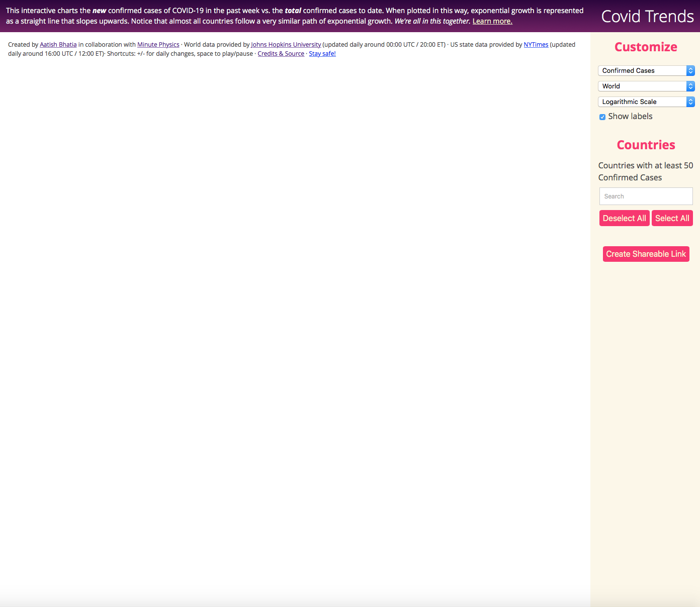Toggle the Show labels checkbox
The height and width of the screenshot is (607, 700).
coord(602,117)
